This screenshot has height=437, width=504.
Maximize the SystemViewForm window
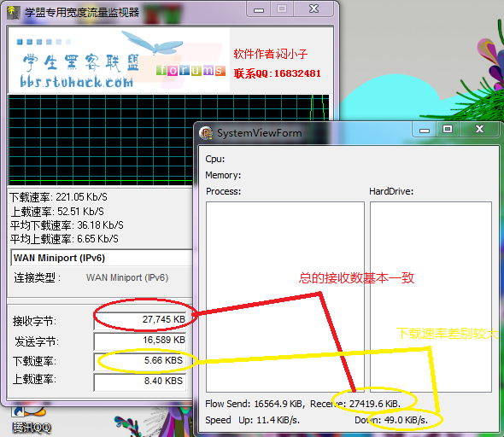pyautogui.click(x=448, y=130)
